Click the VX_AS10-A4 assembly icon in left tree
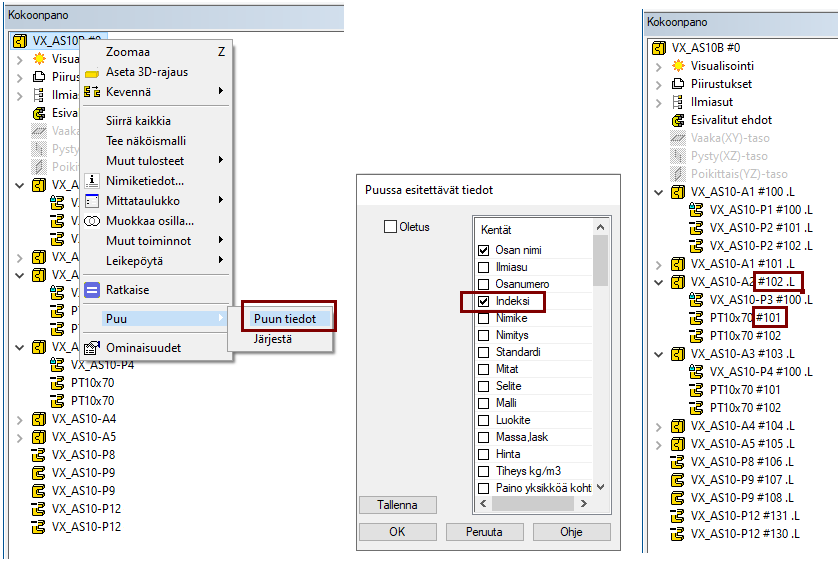Viewport: 838px width, 562px height. (x=38, y=419)
